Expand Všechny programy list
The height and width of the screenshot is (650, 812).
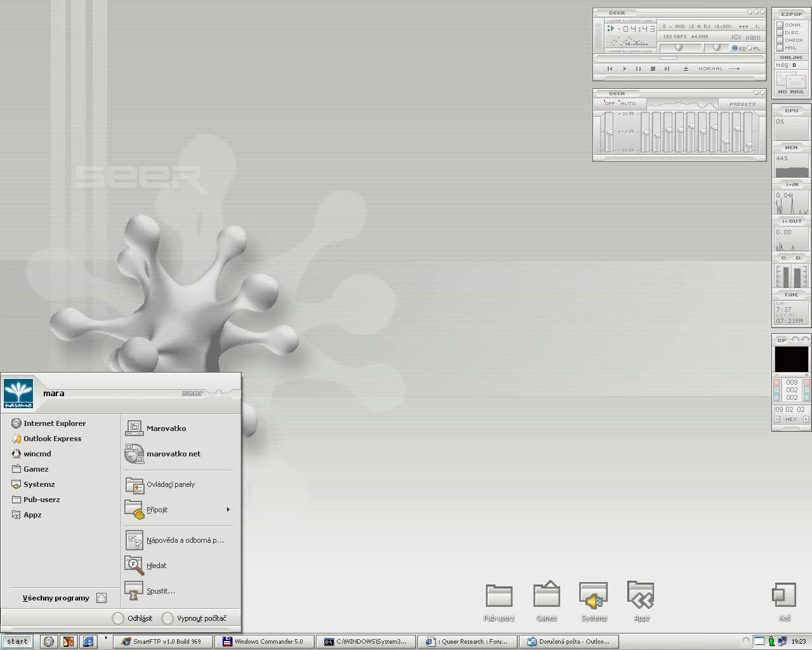[x=63, y=598]
